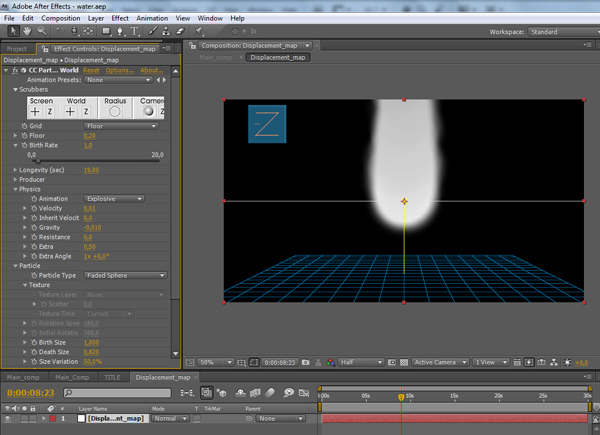Open Grid type dropdown showing Floor
This screenshot has height=435, width=600.
121,126
